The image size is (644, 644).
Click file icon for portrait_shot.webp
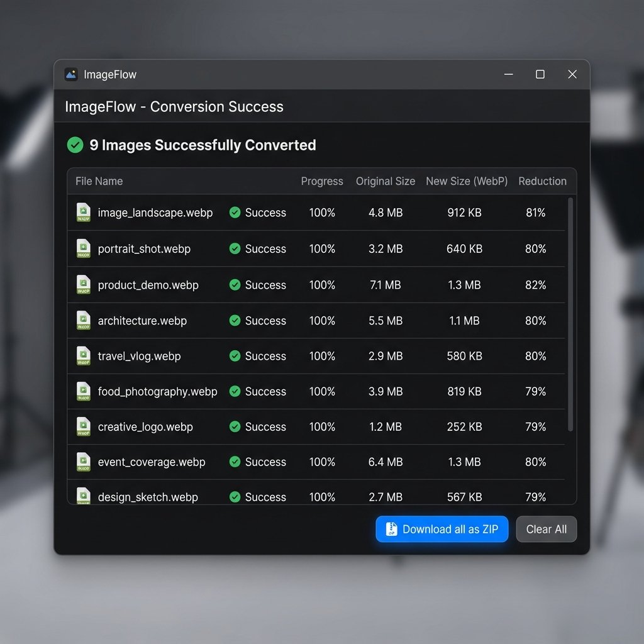[x=84, y=248]
